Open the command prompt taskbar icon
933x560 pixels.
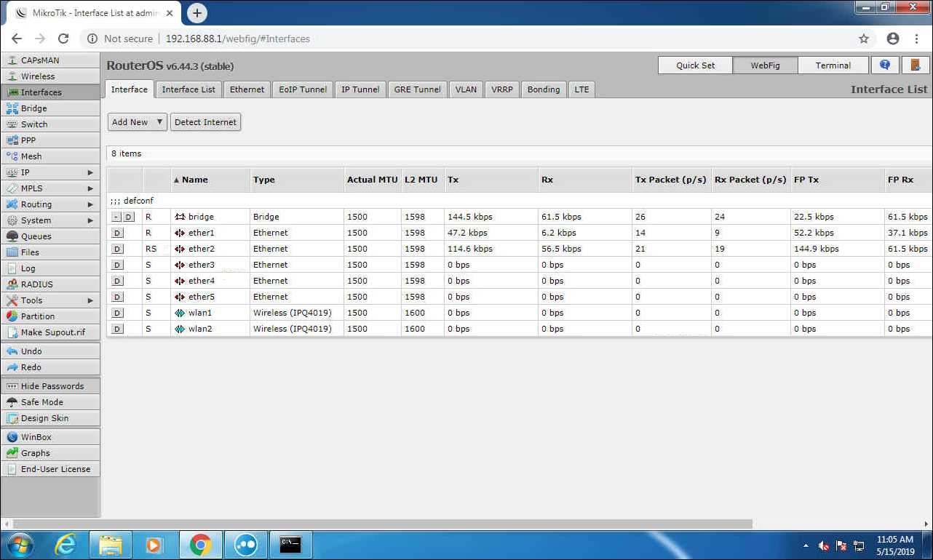pos(290,545)
